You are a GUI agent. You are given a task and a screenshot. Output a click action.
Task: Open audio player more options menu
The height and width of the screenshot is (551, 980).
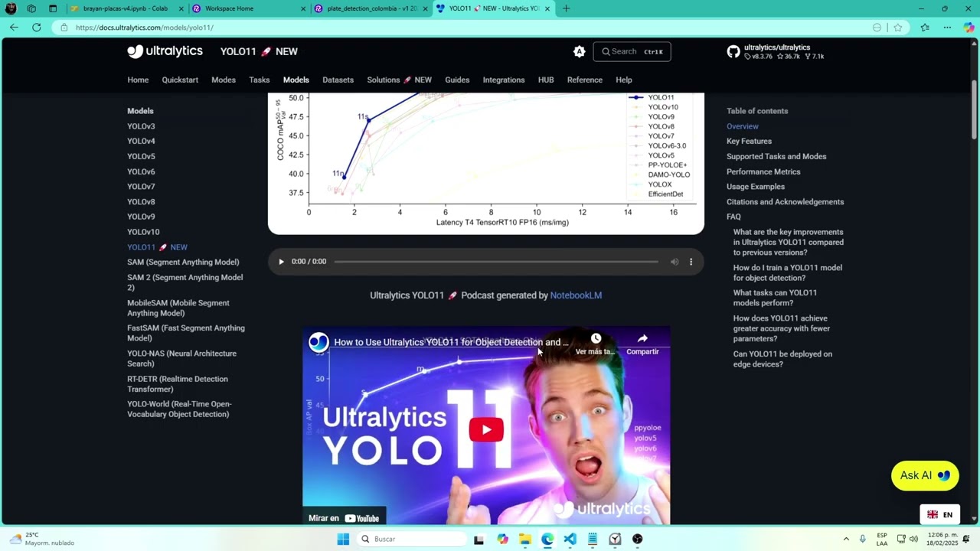tap(691, 262)
